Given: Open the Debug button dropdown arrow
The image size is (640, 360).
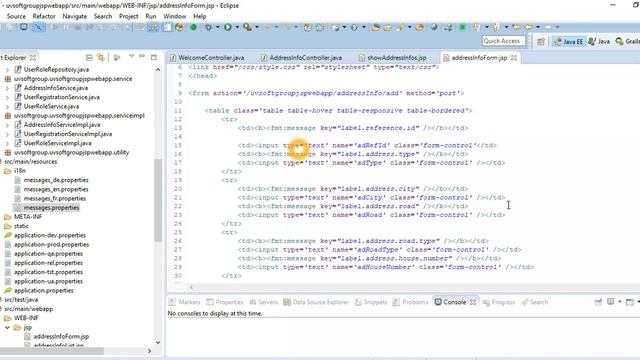Looking at the screenshot, I should pyautogui.click(x=218, y=27).
